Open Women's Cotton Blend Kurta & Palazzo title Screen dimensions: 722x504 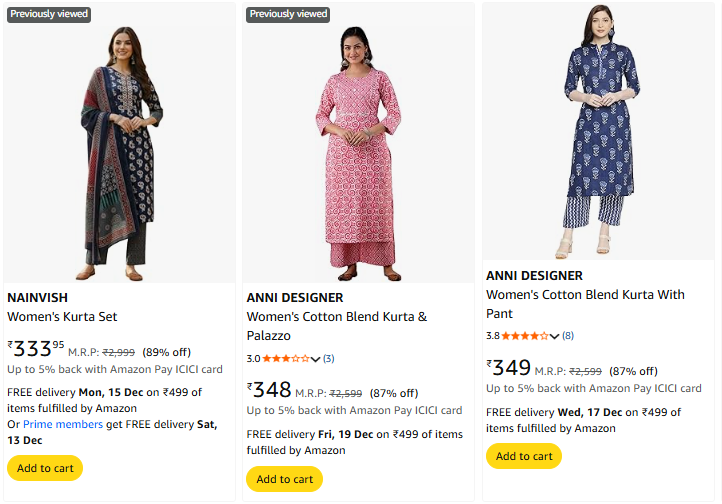click(x=337, y=326)
